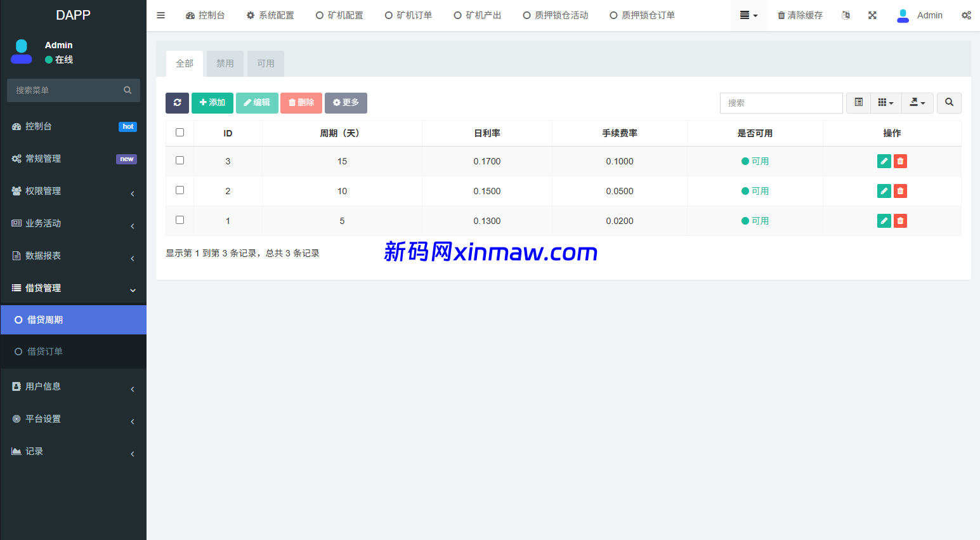
Task: Check the select-all checkbox in the table header
Action: (x=180, y=133)
